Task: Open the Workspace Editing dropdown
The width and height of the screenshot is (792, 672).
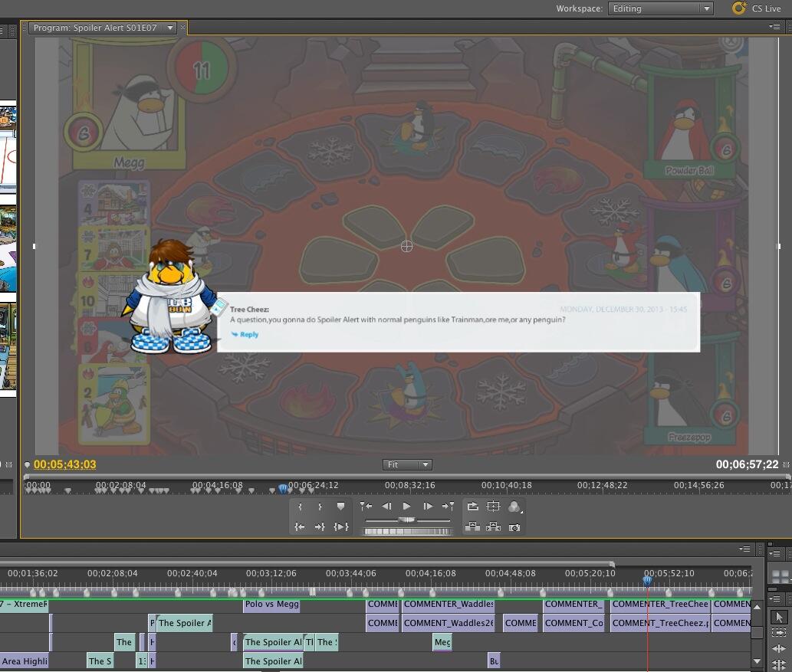Action: 661,8
